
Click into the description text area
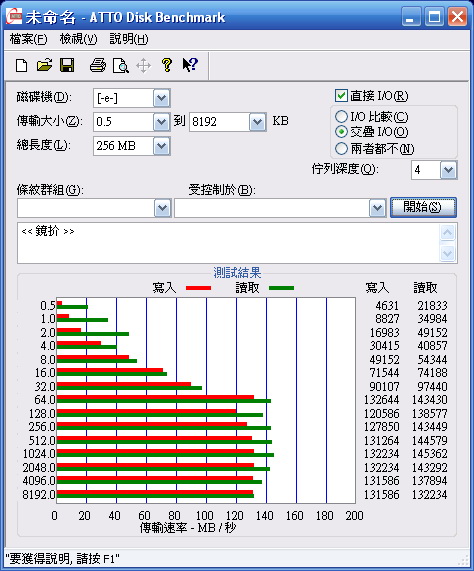coord(229,243)
